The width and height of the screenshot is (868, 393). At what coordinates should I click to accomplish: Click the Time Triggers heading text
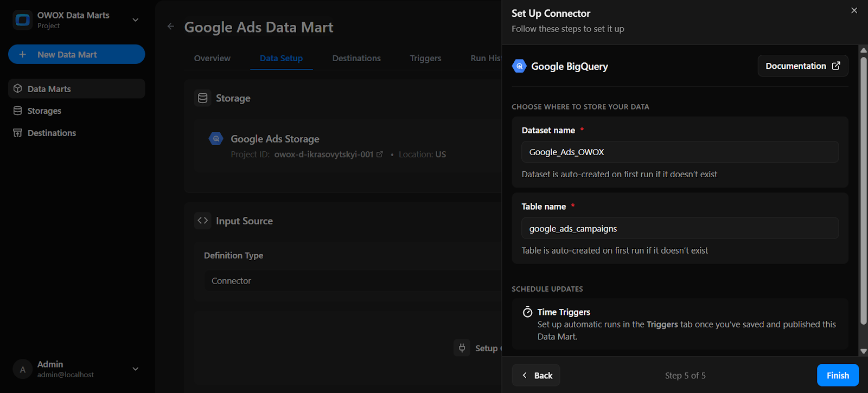[564, 312]
